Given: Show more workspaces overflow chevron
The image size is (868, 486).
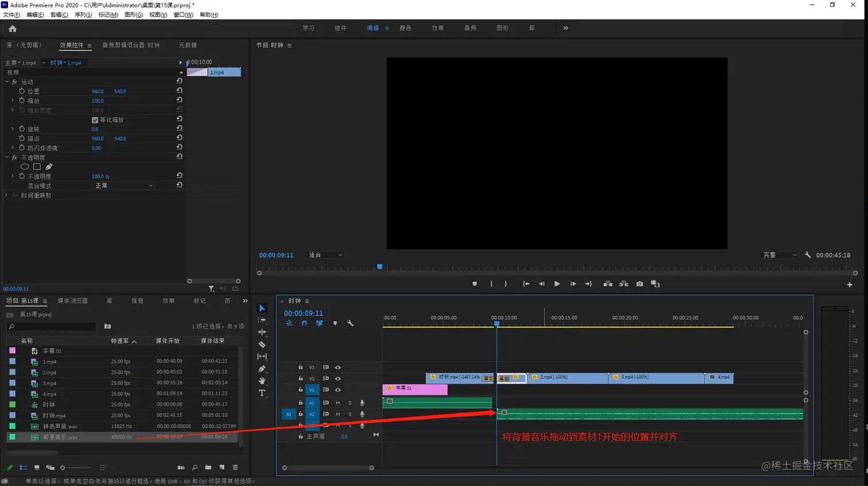Looking at the screenshot, I should coord(565,28).
